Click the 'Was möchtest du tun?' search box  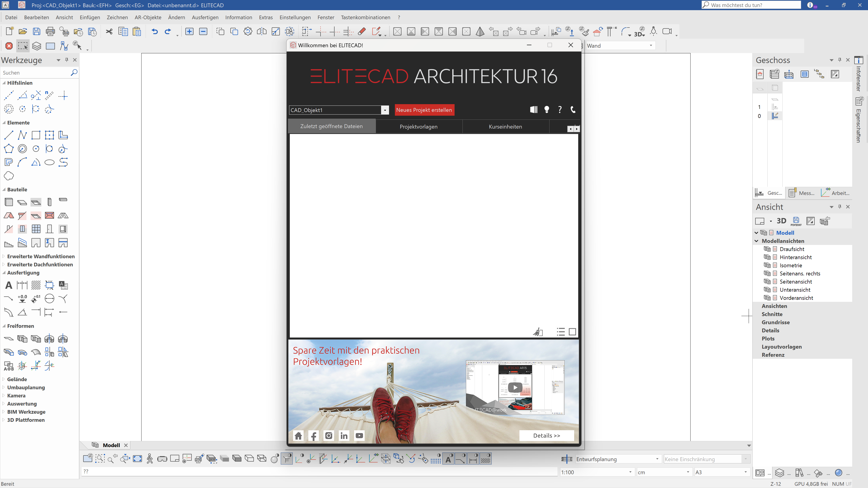coord(751,5)
